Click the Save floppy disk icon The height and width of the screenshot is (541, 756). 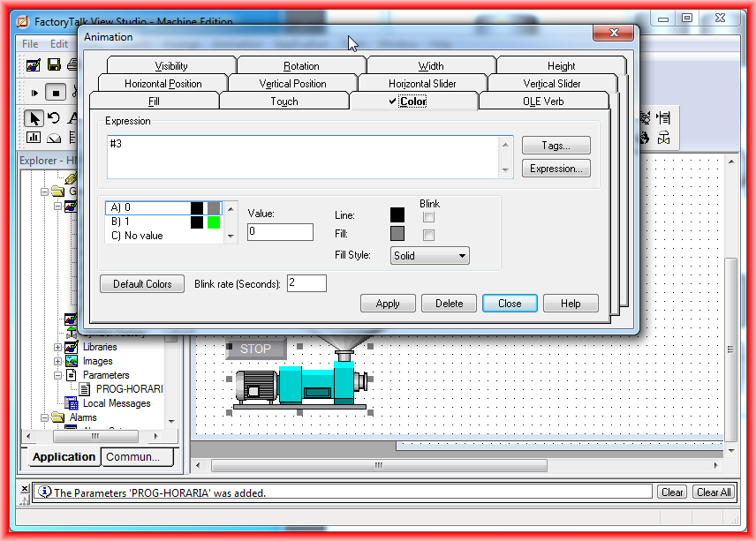click(54, 65)
